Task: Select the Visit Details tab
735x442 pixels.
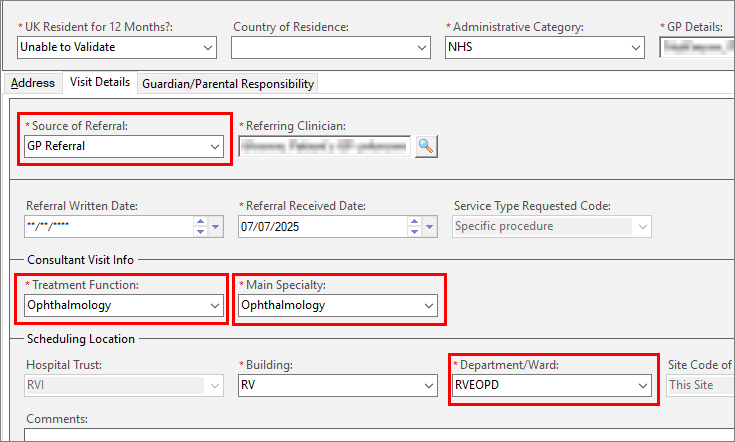Action: [x=99, y=82]
